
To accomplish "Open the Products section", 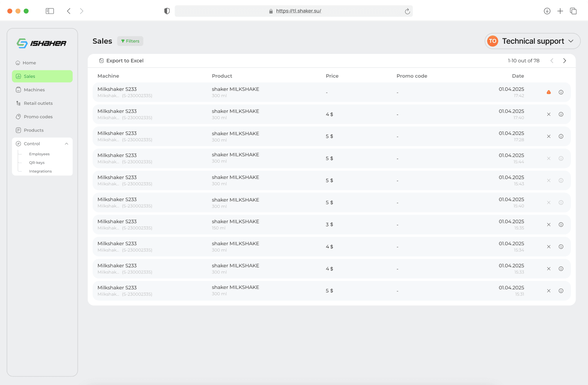I will pyautogui.click(x=30, y=130).
